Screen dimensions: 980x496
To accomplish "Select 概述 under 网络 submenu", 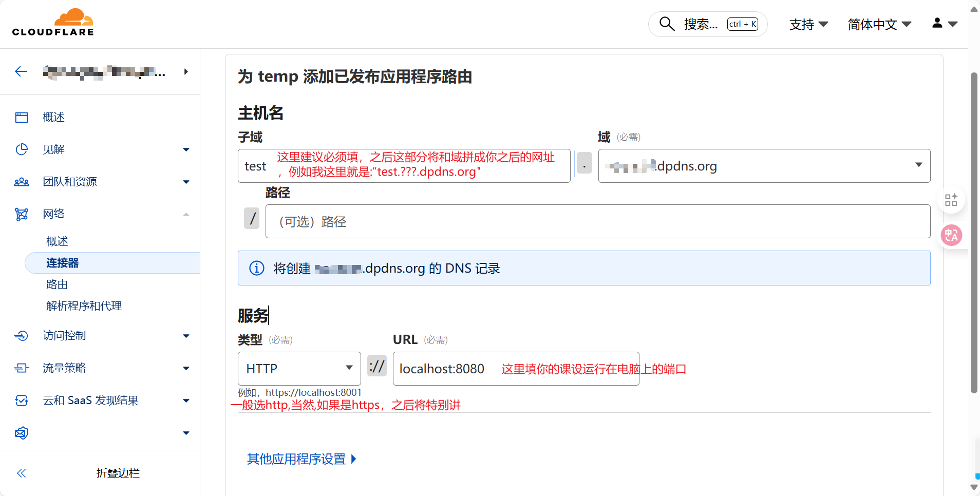I will pos(57,241).
